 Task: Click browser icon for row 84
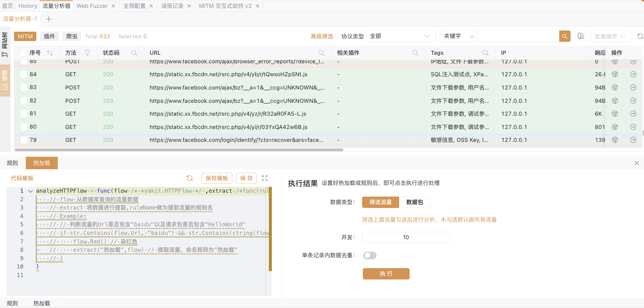[x=615, y=74]
